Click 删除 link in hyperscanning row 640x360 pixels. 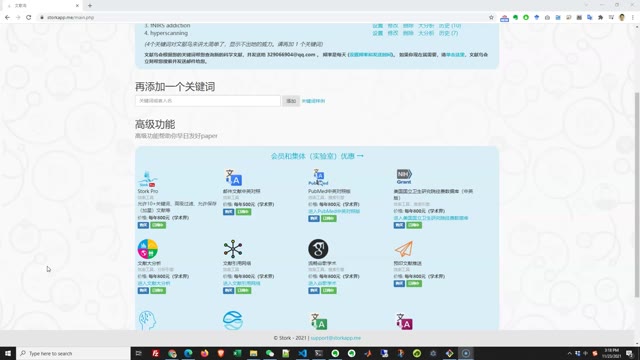pyautogui.click(x=408, y=33)
